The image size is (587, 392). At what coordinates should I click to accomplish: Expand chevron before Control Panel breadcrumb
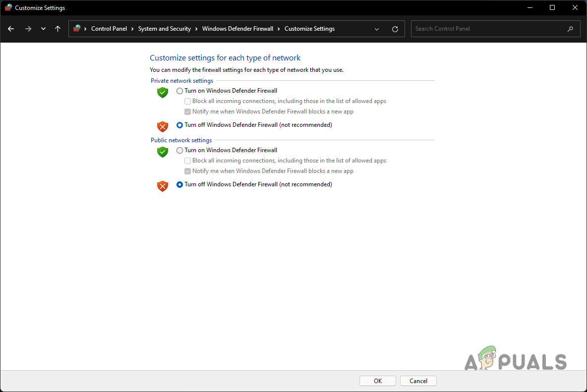tap(85, 29)
